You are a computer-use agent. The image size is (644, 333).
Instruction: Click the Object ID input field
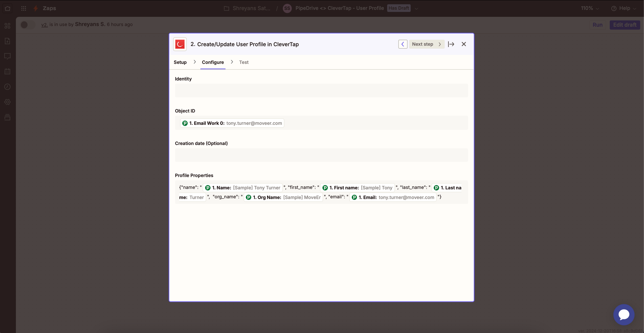321,123
